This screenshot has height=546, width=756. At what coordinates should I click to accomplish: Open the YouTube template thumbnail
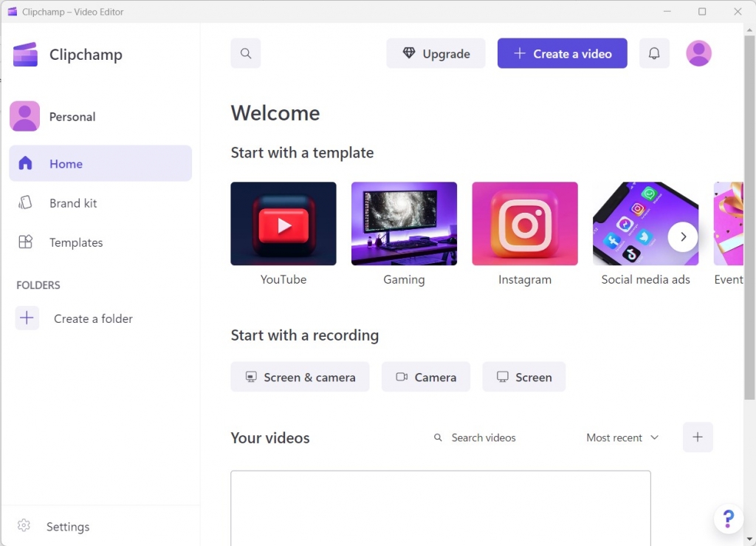(283, 223)
